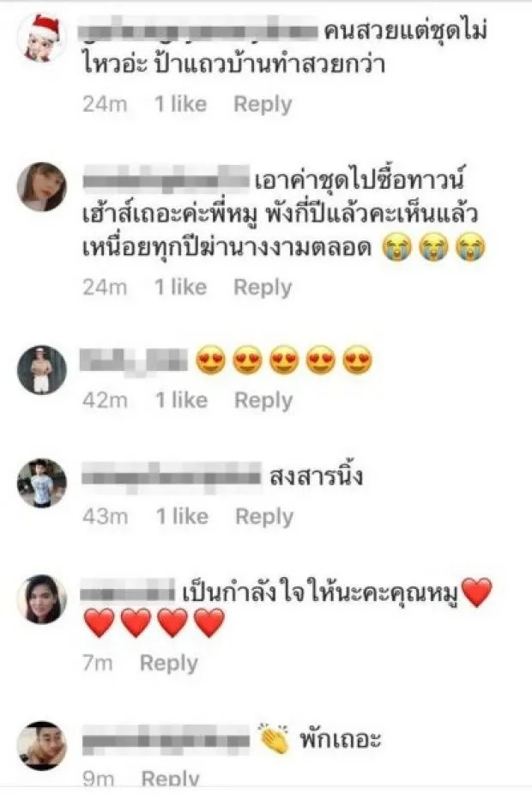Open the avatar beside the พักเถอะ comment
532x795 pixels.
pos(42,746)
